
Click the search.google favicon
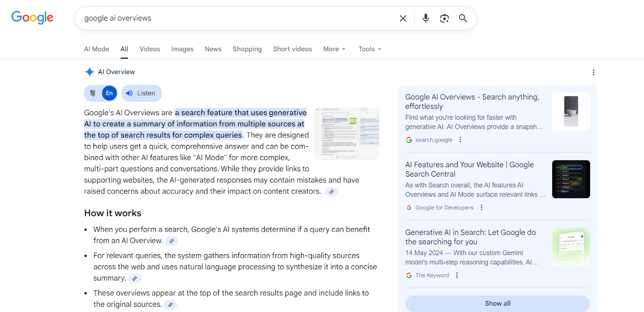click(409, 140)
